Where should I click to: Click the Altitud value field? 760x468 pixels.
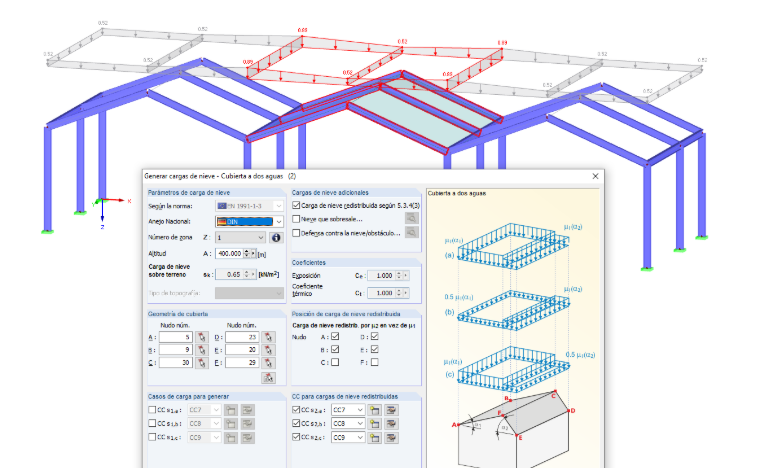tap(229, 253)
